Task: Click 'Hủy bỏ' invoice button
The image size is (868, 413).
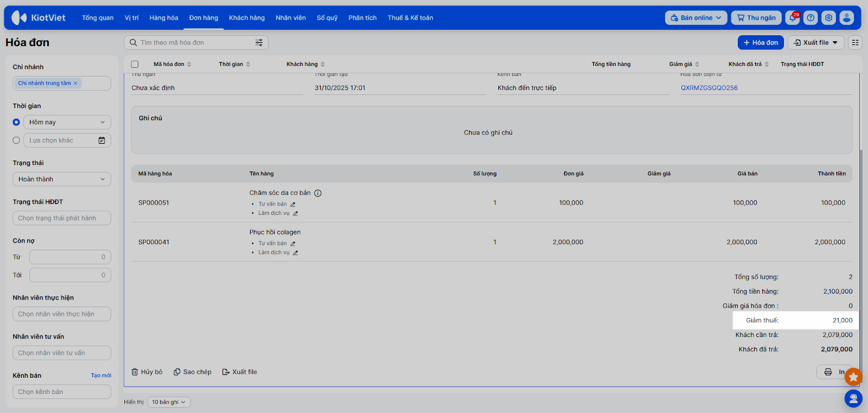Action: (147, 372)
